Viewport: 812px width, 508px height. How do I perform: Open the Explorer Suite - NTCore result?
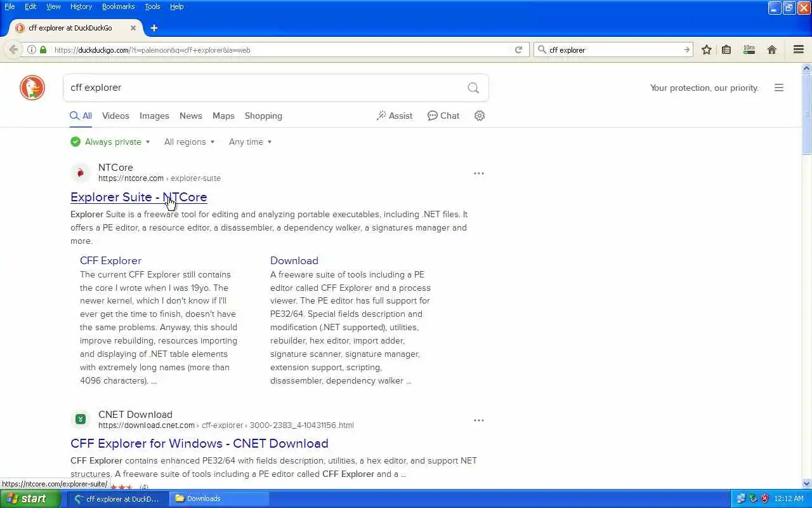tap(138, 197)
